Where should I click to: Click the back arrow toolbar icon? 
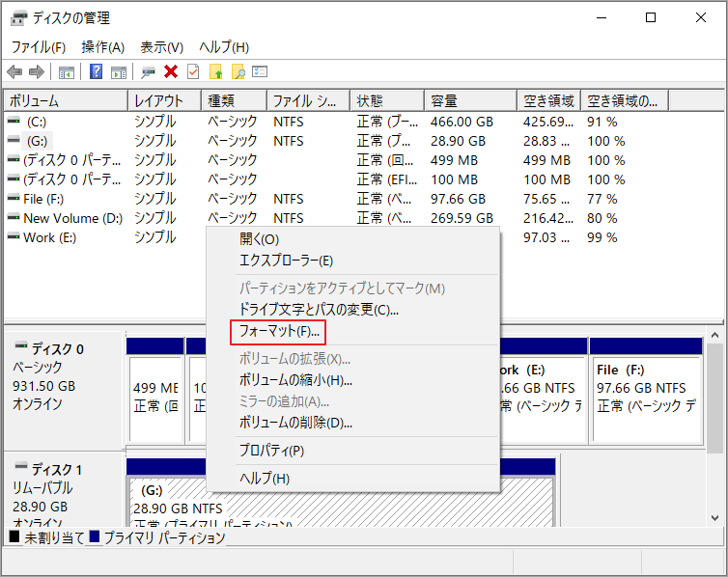[x=14, y=71]
